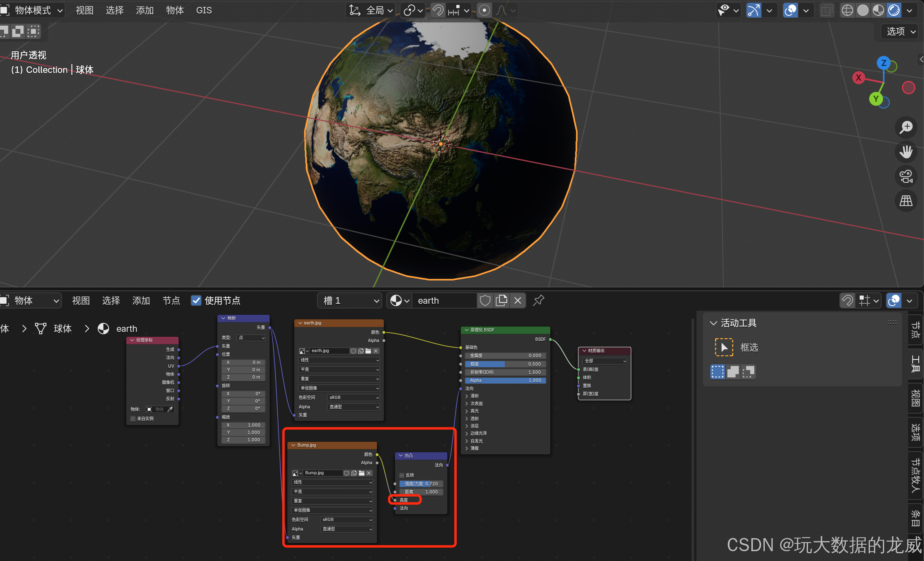The height and width of the screenshot is (561, 924).
Task: Toggle the Use Nodes checkbox
Action: tap(196, 300)
